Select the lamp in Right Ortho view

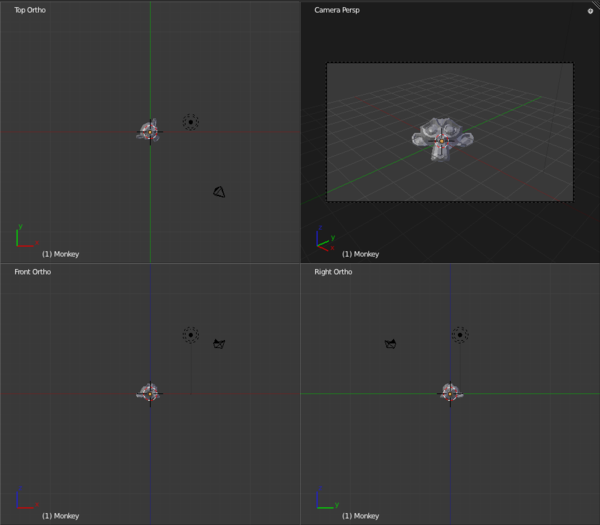(460, 335)
